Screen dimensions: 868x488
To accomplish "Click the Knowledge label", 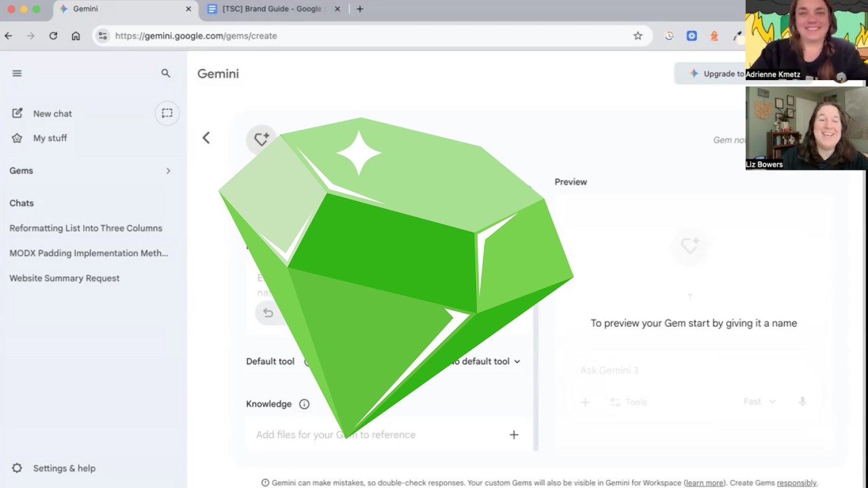I will pos(269,404).
